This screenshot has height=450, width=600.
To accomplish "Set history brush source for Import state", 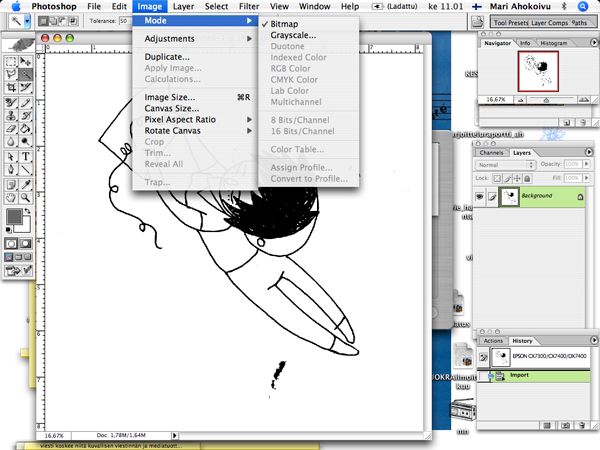I will [x=483, y=376].
